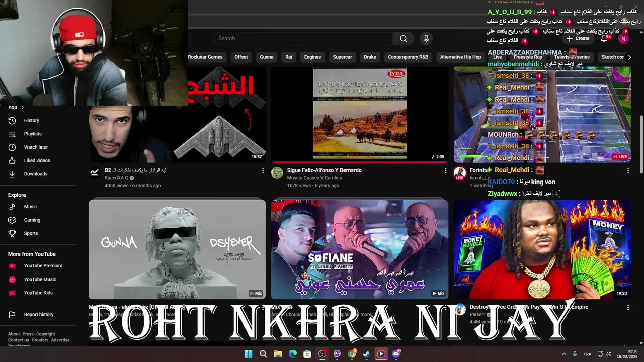Open the Press footer link

click(28, 334)
